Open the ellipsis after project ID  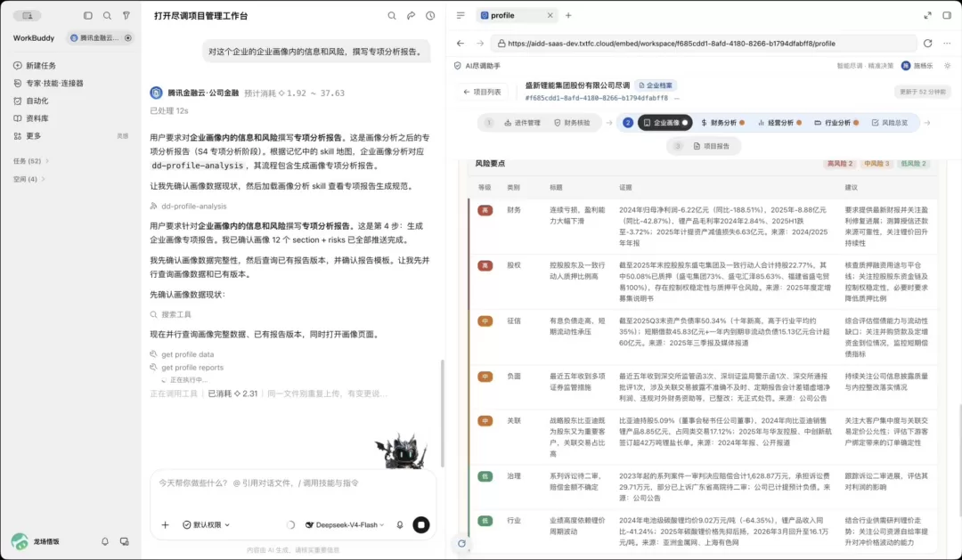[677, 98]
